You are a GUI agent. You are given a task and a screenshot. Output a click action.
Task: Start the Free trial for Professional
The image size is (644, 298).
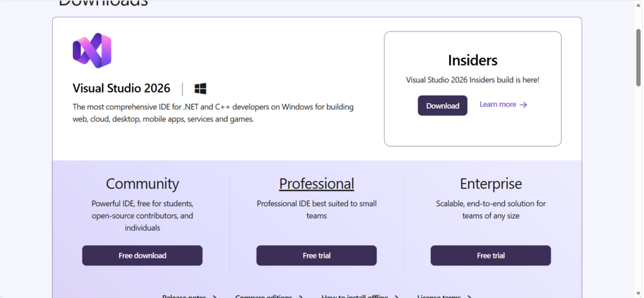pyautogui.click(x=316, y=255)
